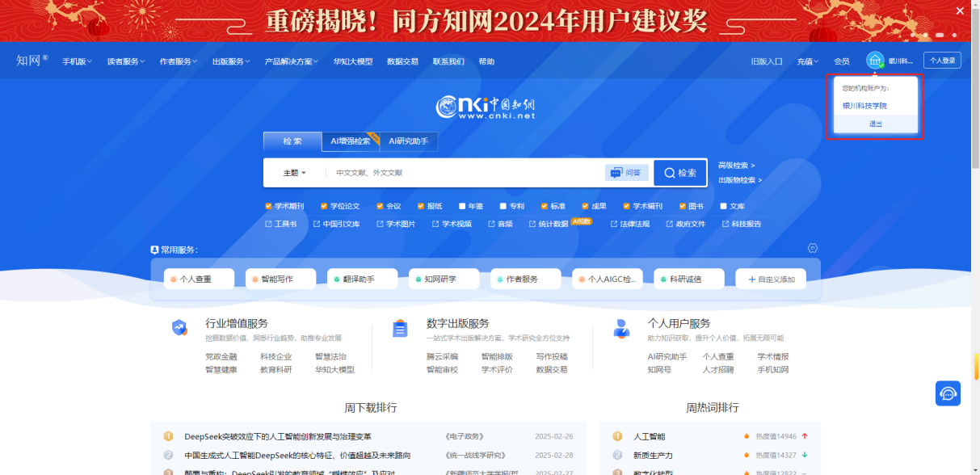Click the 个人用户服务 person icon
Viewport: 980px width, 475px height.
(621, 328)
